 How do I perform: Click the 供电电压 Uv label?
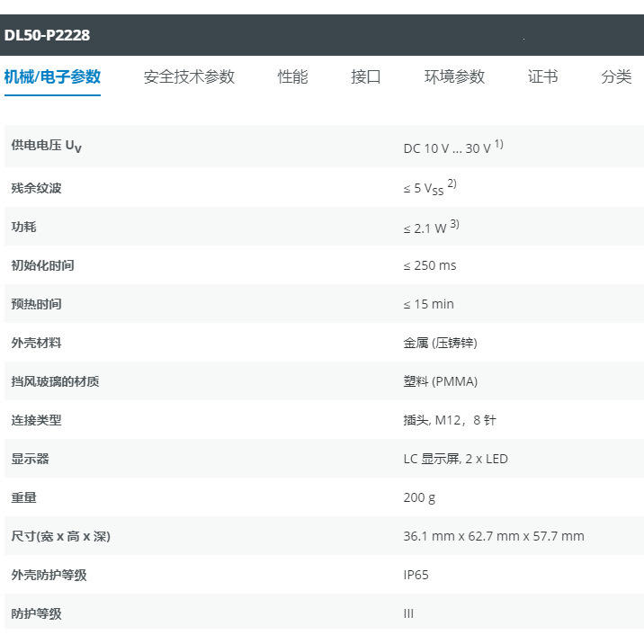tap(47, 146)
